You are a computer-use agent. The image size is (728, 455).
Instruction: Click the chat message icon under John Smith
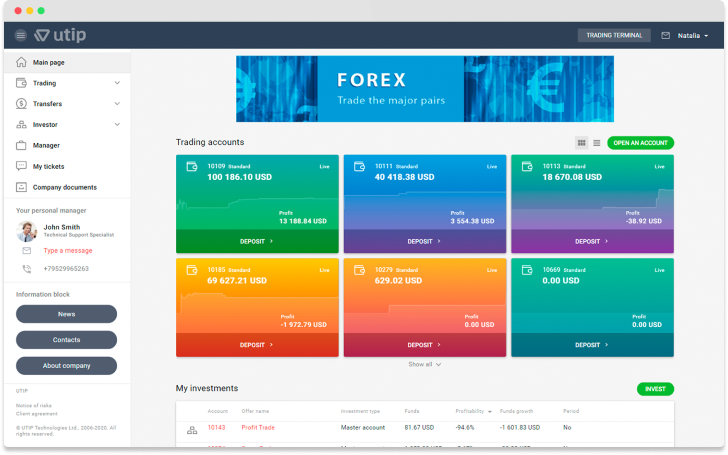[x=27, y=250]
